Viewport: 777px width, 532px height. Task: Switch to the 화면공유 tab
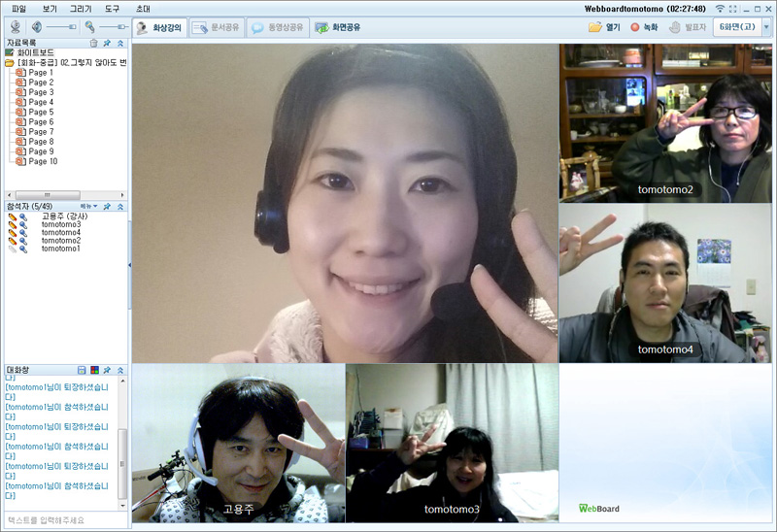pyautogui.click(x=337, y=27)
